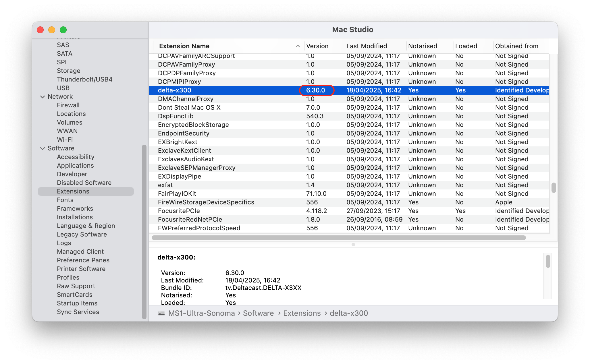Open Fonts in the sidebar
Screen dimensions: 590x364
click(65, 200)
